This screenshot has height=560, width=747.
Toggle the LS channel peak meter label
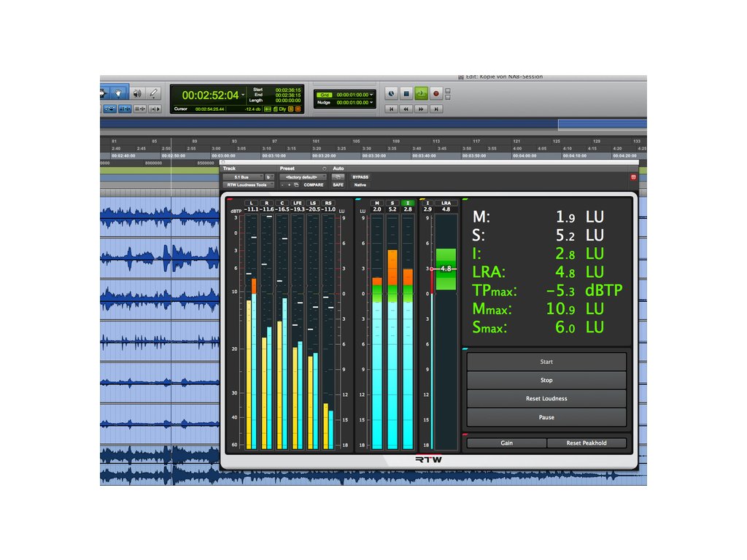312,203
